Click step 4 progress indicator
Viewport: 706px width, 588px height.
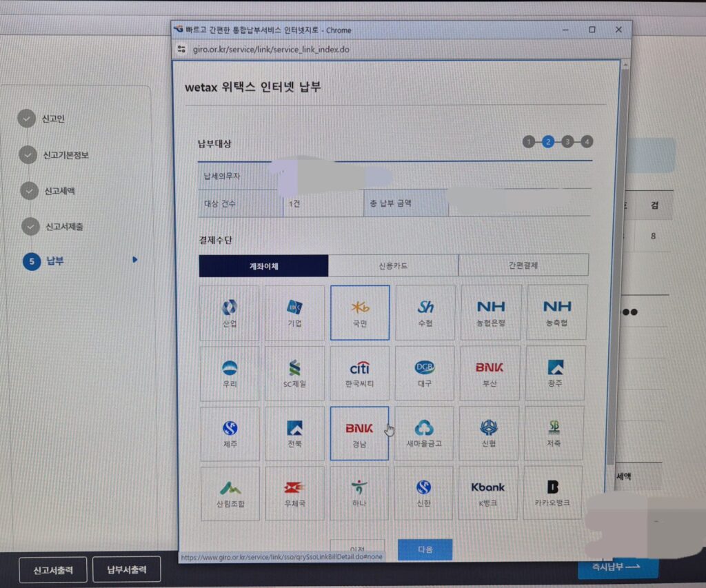point(587,142)
